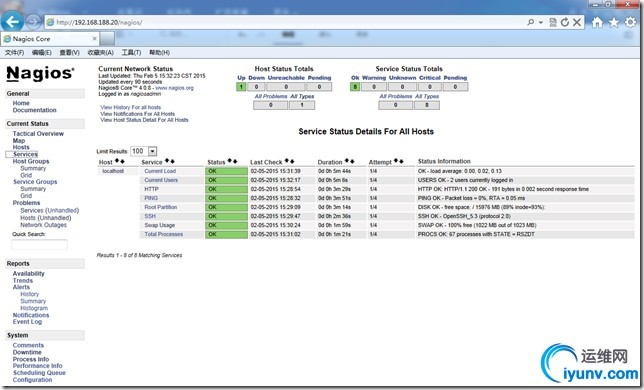
Task: Open Availability report link
Action: pos(28,273)
